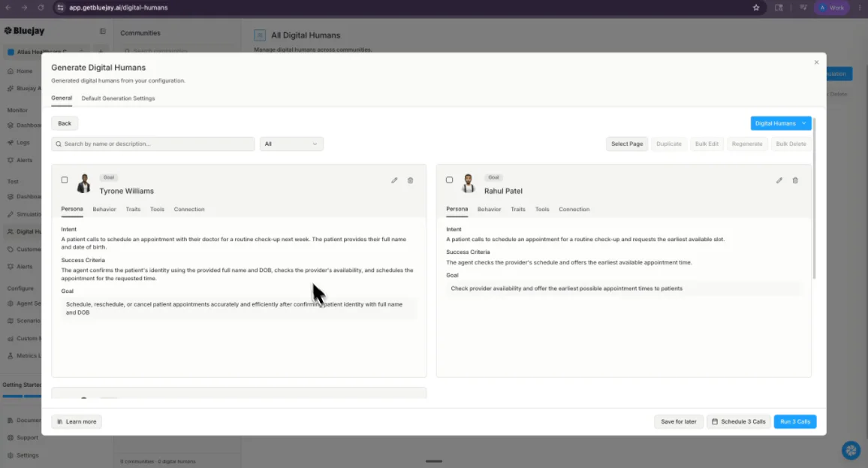Screen dimensions: 868x468
Task: Open the Work profile menu in the browser
Action: click(831, 8)
